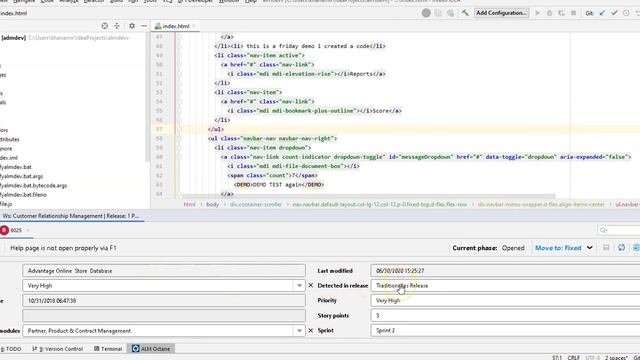Screen dimensions: 640x360
Task: Click the 57:1 caret position in status bar
Action: coord(557,357)
